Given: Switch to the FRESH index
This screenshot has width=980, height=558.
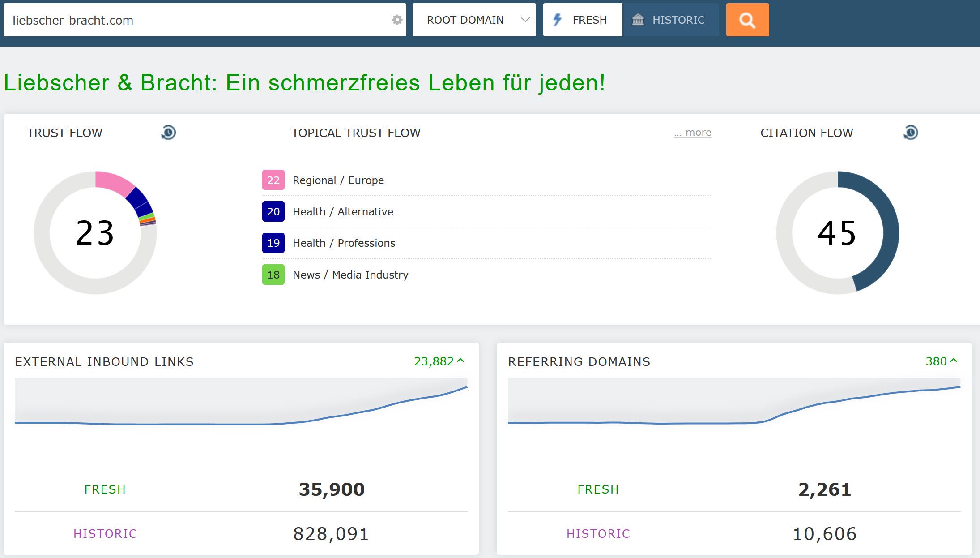Looking at the screenshot, I should 583,20.
